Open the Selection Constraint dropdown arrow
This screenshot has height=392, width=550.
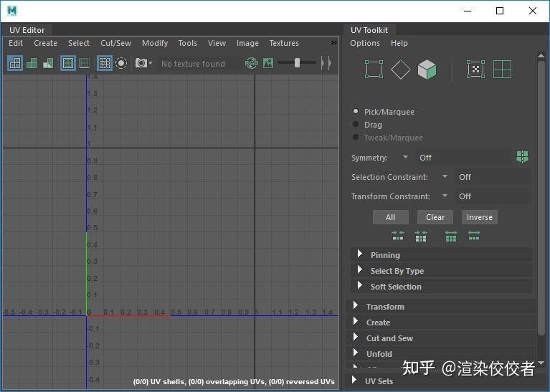(x=445, y=176)
